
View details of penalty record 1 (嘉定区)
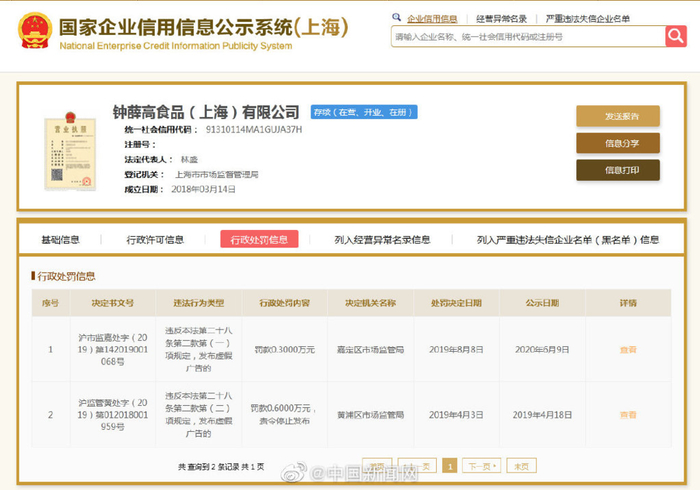click(x=628, y=350)
